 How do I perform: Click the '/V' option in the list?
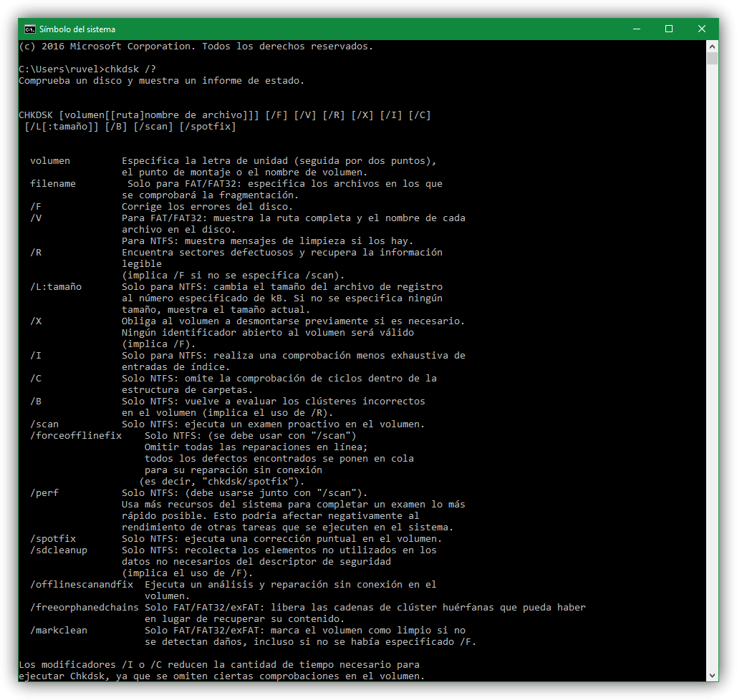[x=36, y=218]
